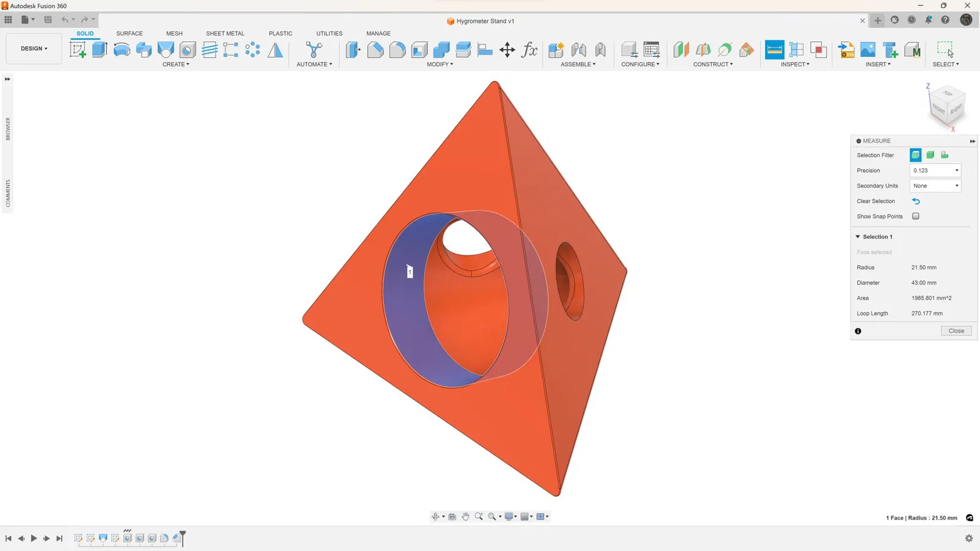The image size is (980, 551).
Task: Open the Comments side panel
Action: 8,193
